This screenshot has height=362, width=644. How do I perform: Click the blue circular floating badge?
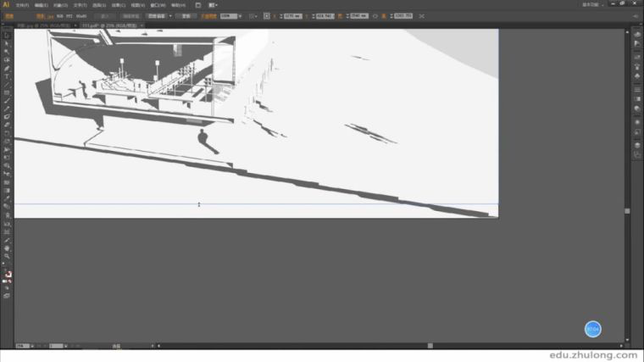(x=592, y=329)
